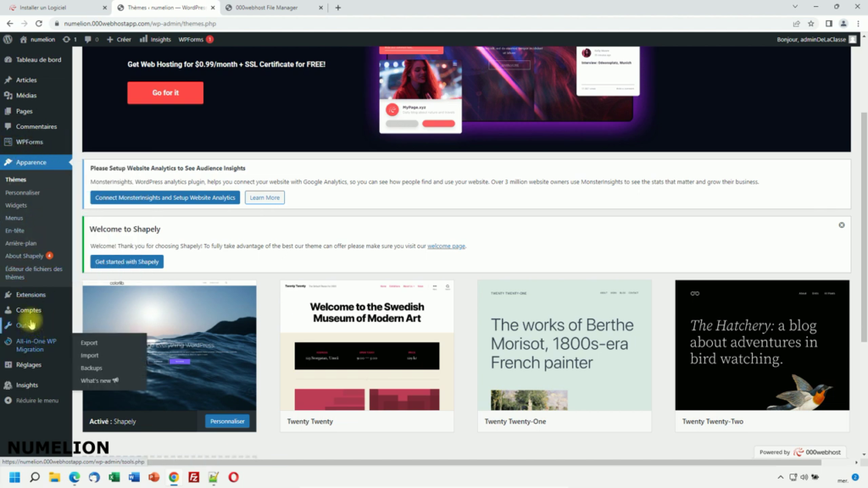Viewport: 868px width, 488px height.
Task: Open the comments bubble in admin bar
Action: click(92, 39)
